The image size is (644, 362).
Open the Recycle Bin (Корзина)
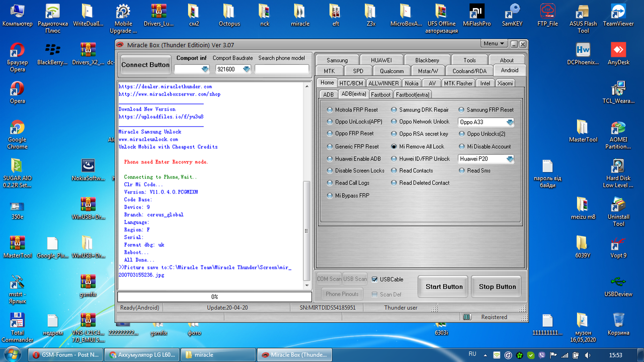(618, 324)
